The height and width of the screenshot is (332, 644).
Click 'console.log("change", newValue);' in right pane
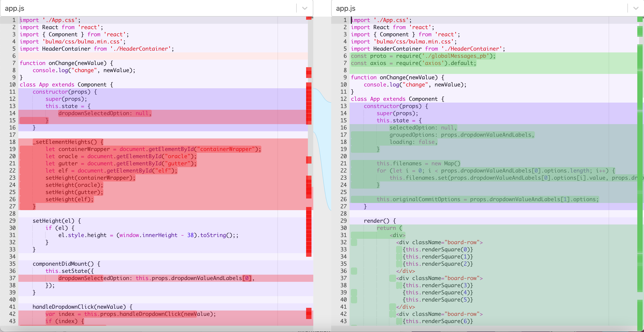point(415,85)
